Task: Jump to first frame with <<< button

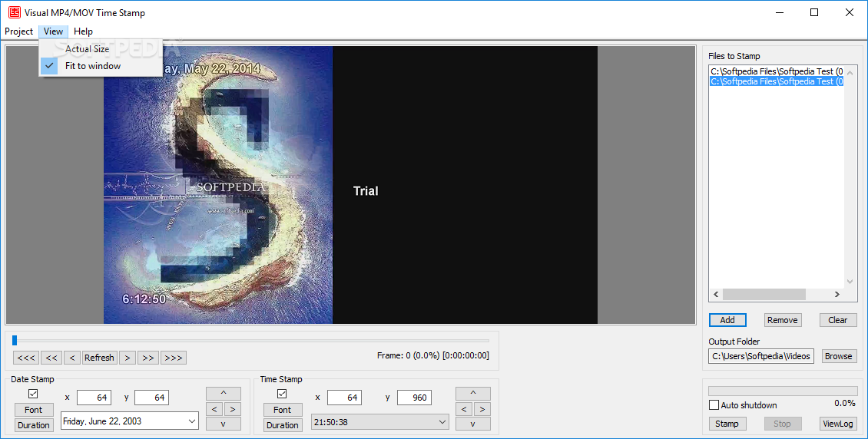Action: 26,358
